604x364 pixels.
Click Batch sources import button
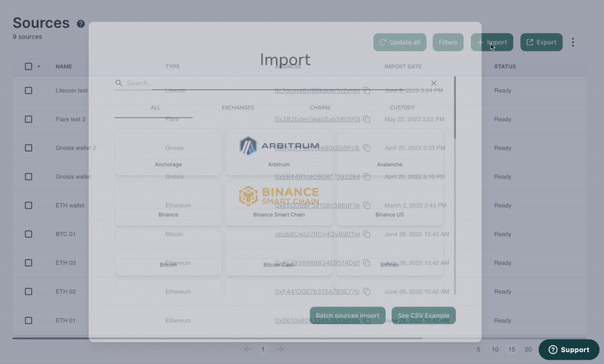coord(347,316)
